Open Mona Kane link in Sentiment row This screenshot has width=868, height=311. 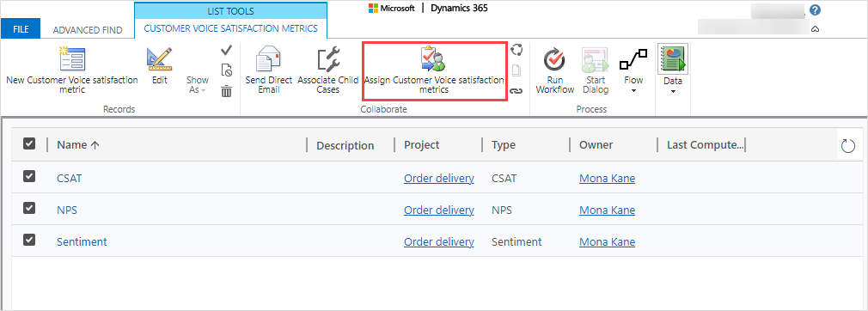tap(608, 241)
